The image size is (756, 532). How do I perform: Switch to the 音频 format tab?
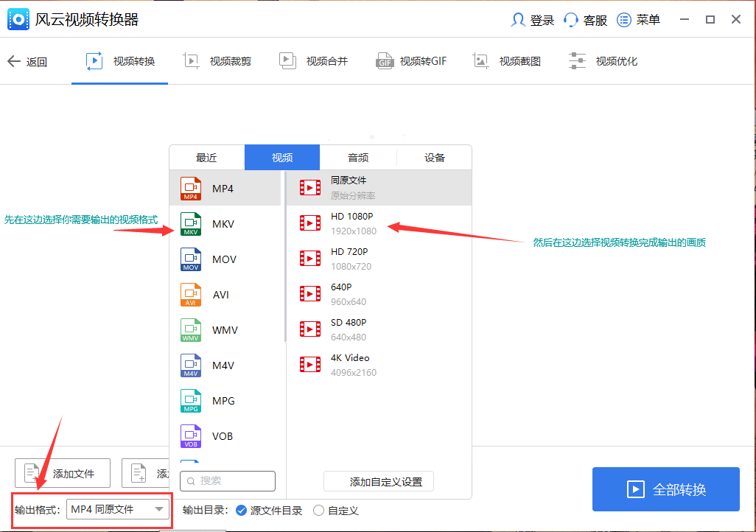coord(358,158)
